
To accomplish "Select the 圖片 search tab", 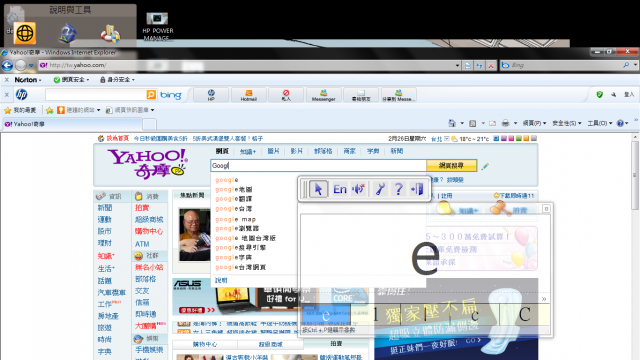I will [273, 151].
